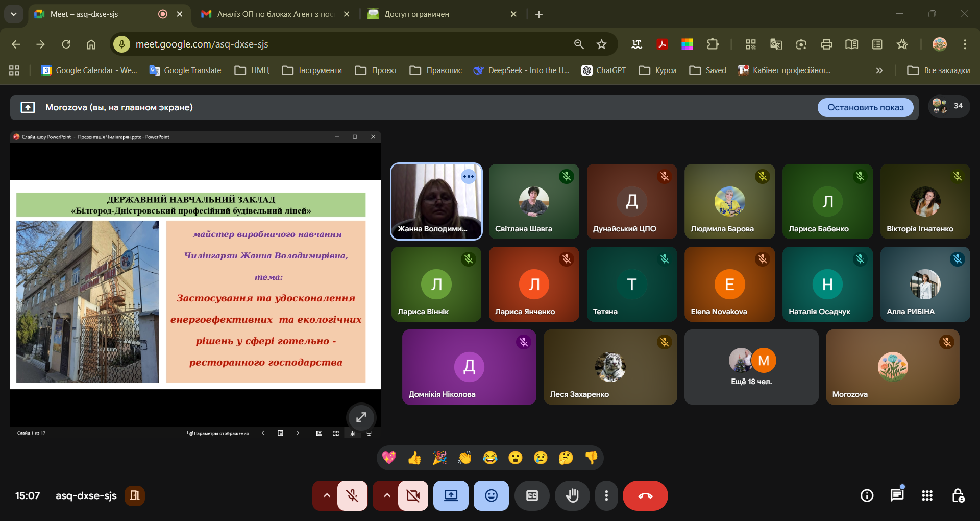Open meeting details info icon
Screen dimensions: 980x521
(x=867, y=495)
